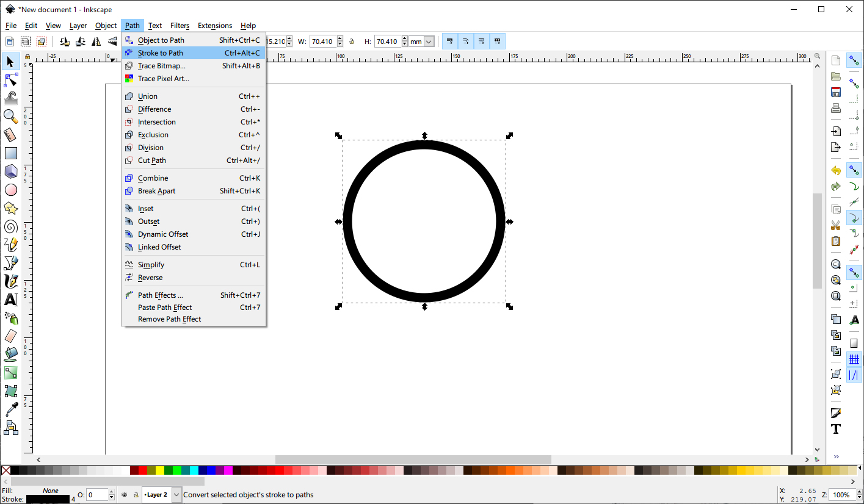The image size is (864, 504).
Task: Select the Star polygon tool
Action: coord(10,208)
